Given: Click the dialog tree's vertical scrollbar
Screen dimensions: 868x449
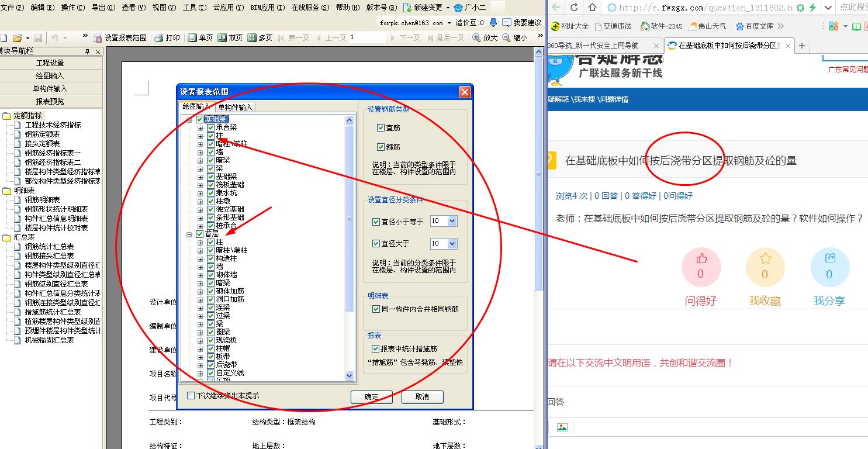Looking at the screenshot, I should click(x=350, y=247).
